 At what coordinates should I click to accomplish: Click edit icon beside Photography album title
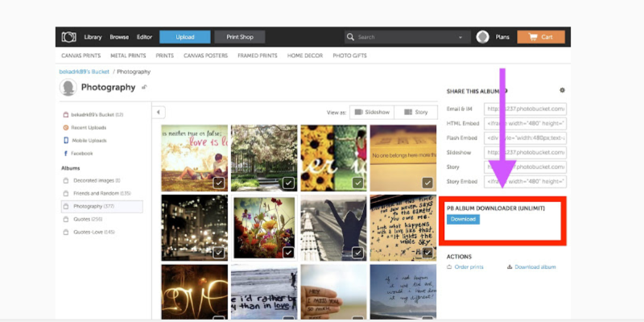pos(144,87)
